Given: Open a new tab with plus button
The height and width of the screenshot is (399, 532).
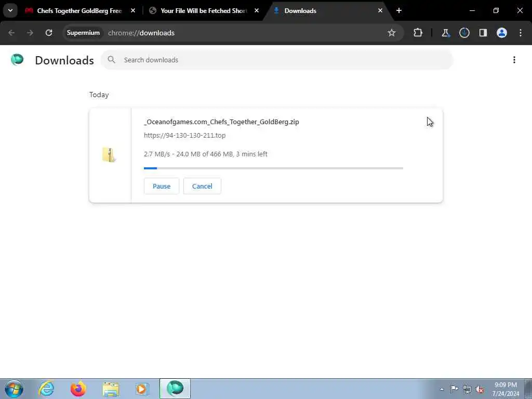Looking at the screenshot, I should (399, 10).
